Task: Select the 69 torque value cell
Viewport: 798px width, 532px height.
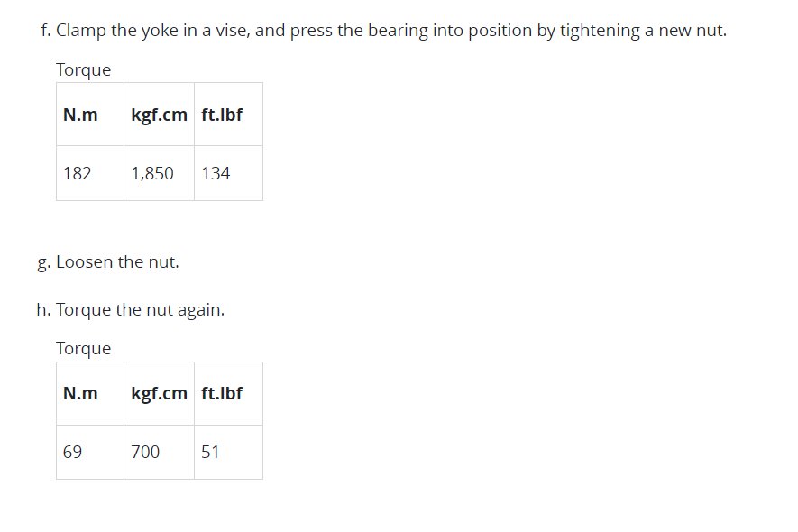Action: [x=90, y=452]
